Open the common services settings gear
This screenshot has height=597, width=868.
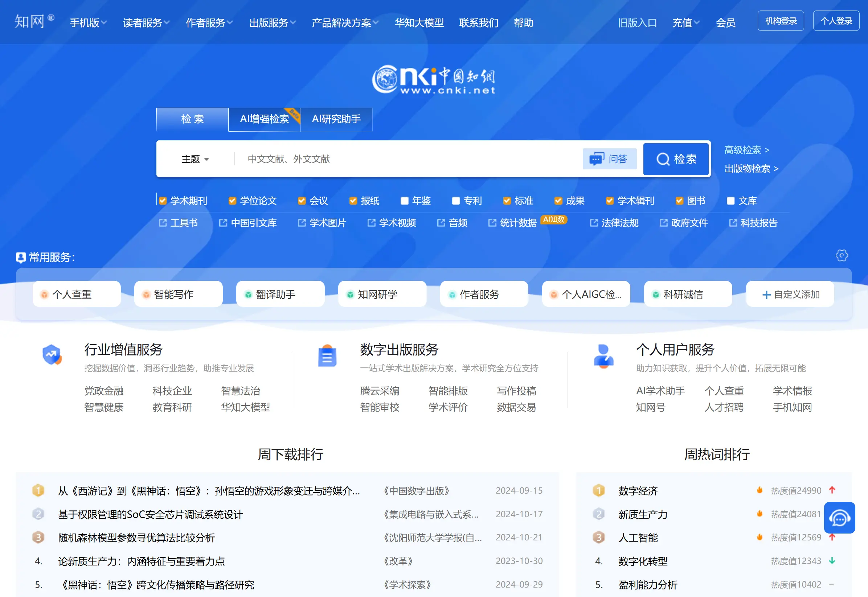[842, 256]
